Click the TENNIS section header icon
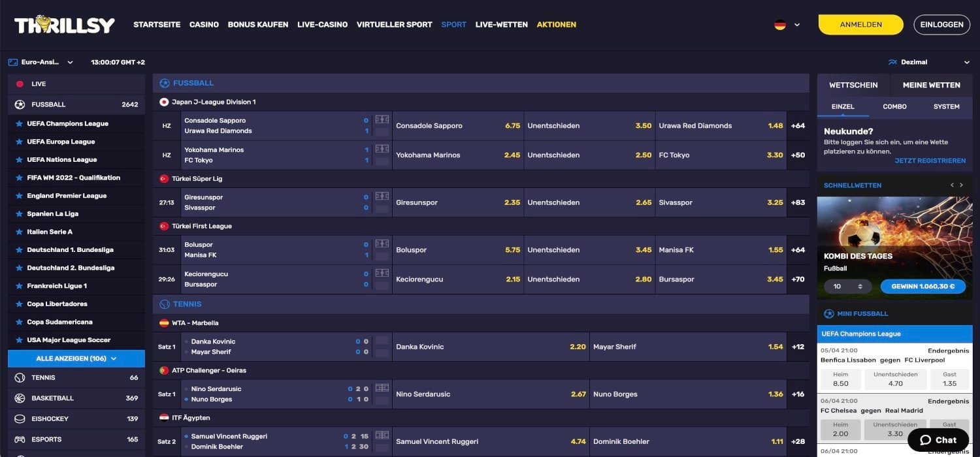This screenshot has height=457, width=980. coord(165,304)
